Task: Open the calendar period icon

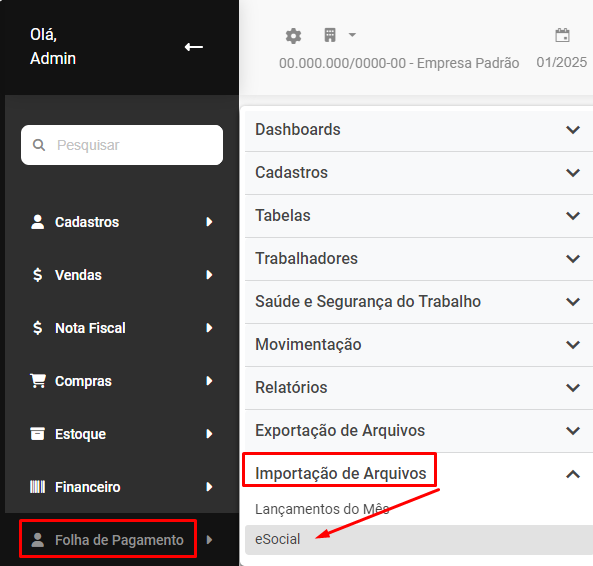Action: tap(562, 35)
